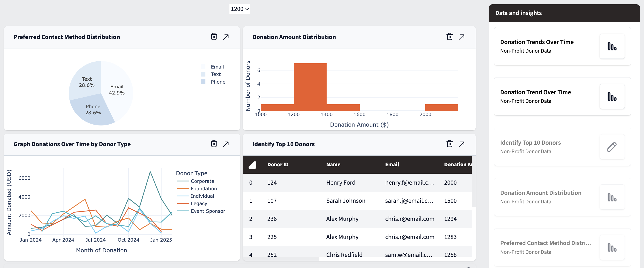
Task: Expand Preferred Contact Method Distribution chart
Action: point(226,37)
